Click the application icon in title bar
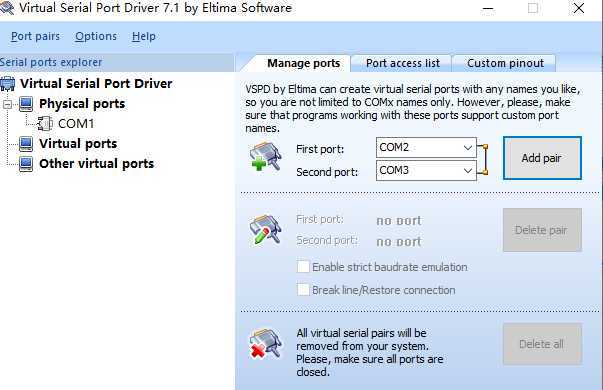Viewport: 603px width, 390px height. [x=7, y=8]
